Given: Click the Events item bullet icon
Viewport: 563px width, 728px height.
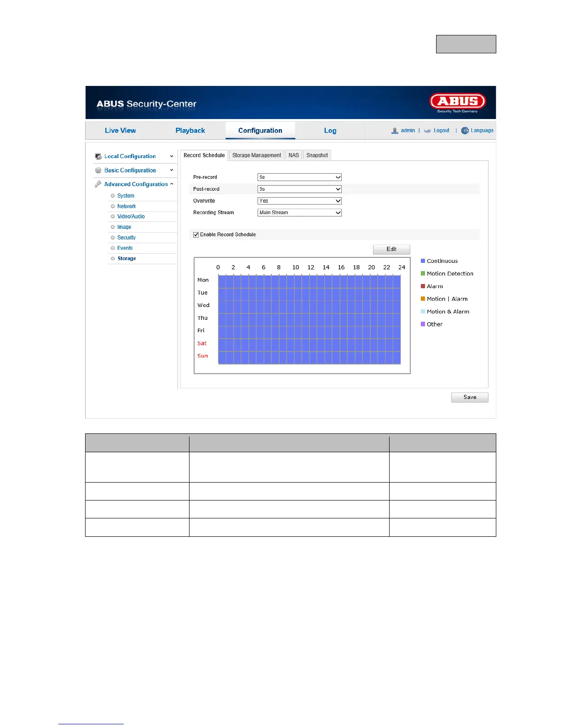Looking at the screenshot, I should point(113,248).
